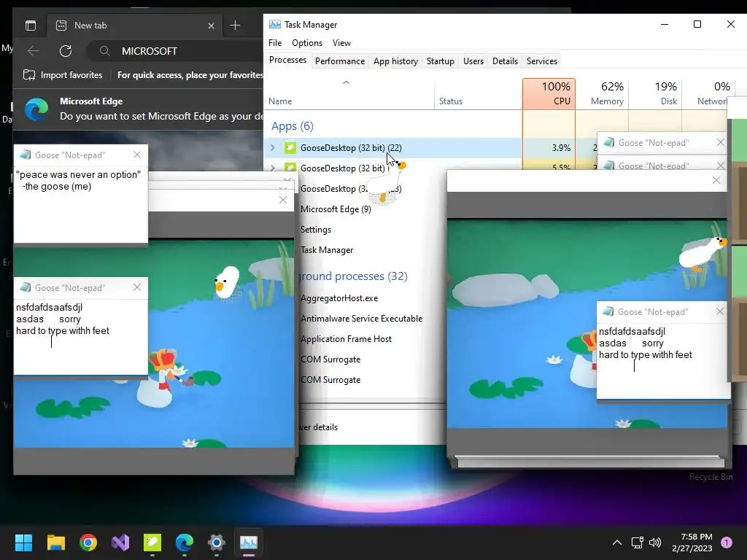Open the View menu in Task Manager
Screen dimensions: 747x560
pyautogui.click(x=341, y=43)
